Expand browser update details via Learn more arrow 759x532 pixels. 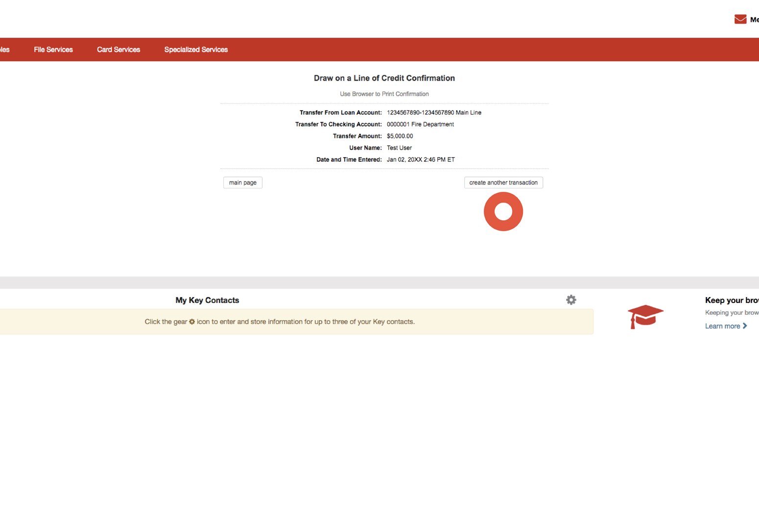(x=745, y=325)
